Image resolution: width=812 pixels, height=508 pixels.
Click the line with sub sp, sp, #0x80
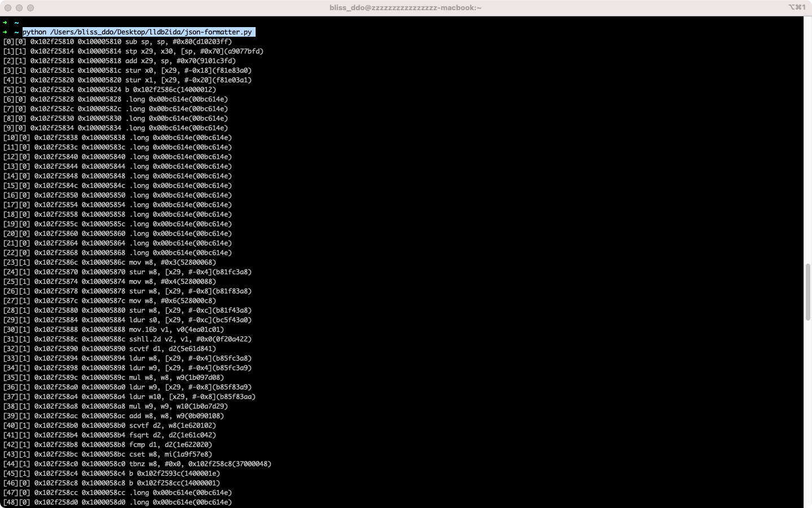point(117,42)
